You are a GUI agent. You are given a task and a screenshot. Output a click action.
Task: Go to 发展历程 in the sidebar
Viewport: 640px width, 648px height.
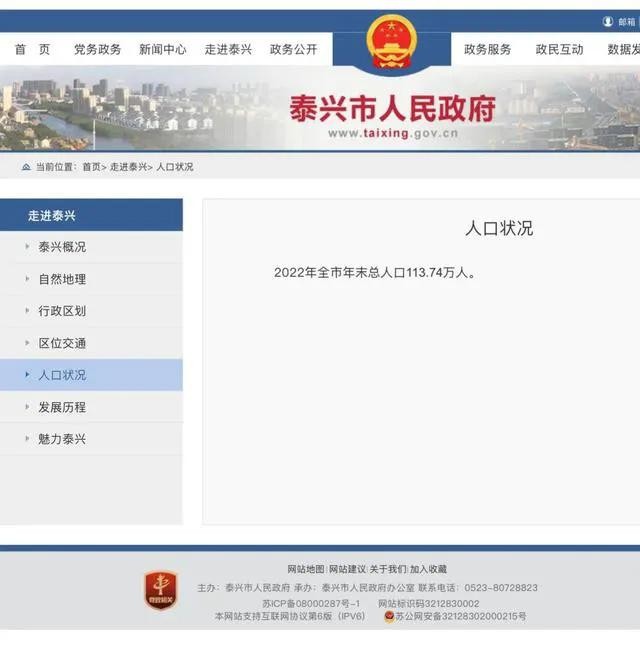[x=62, y=407]
